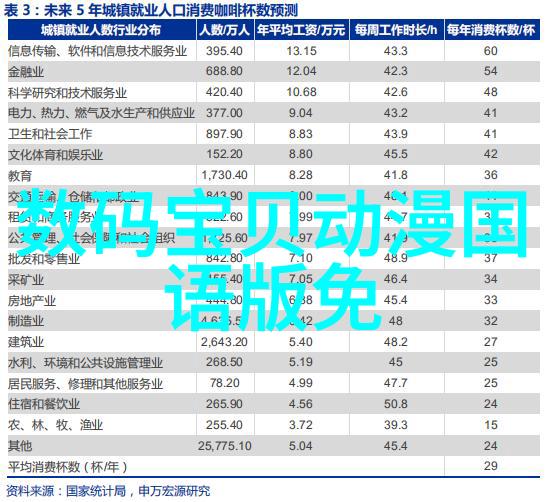This screenshot has height=502, width=546.
Task: Click the cyan overlay text 数码宝贝动漫国
Action: click(272, 222)
